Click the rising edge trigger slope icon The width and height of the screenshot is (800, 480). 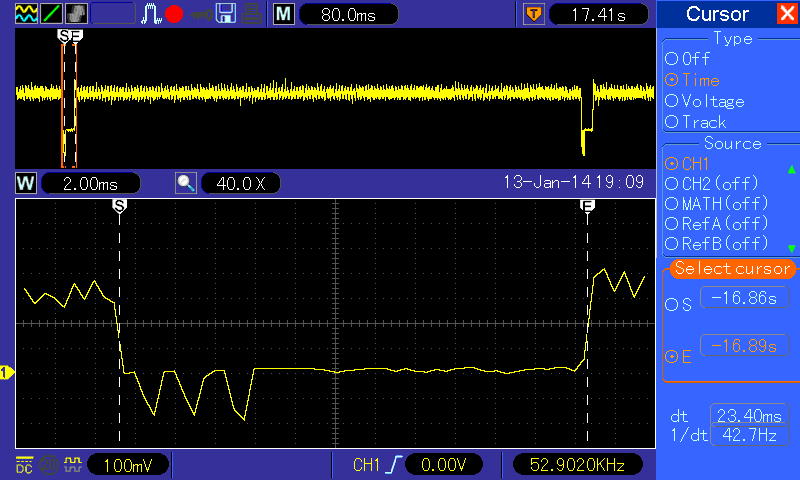[394, 465]
